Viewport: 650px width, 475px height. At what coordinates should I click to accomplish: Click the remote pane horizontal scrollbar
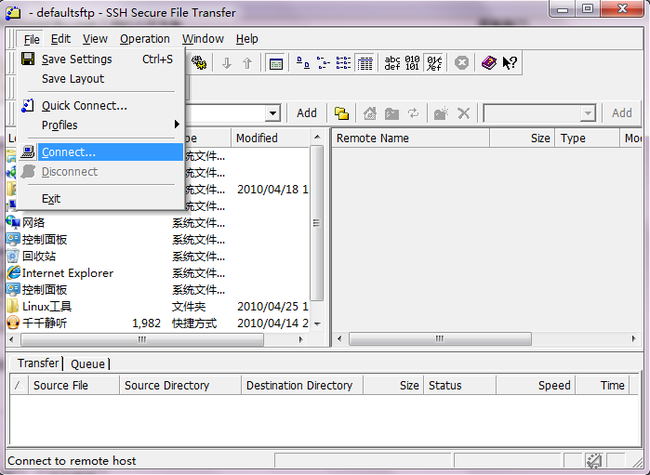440,339
